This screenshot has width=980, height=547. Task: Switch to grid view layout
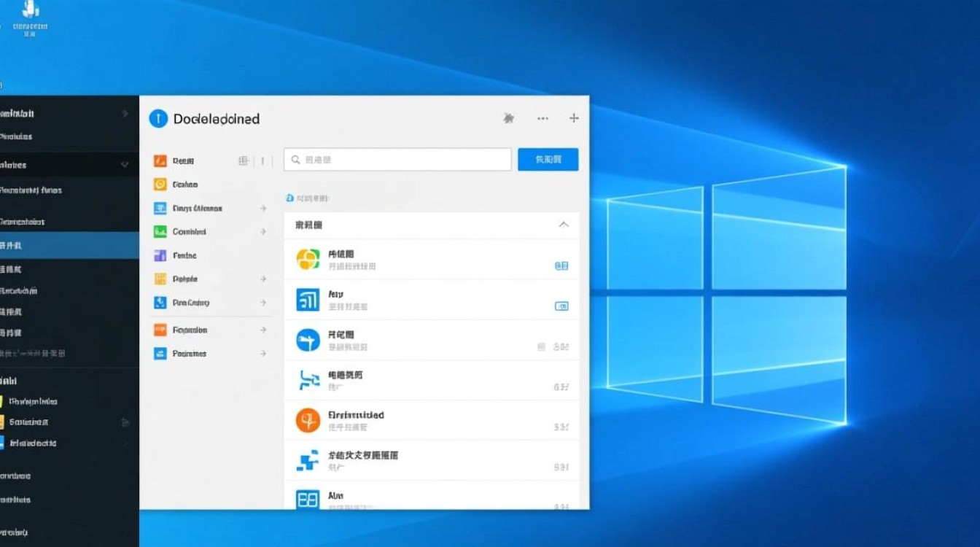(243, 160)
